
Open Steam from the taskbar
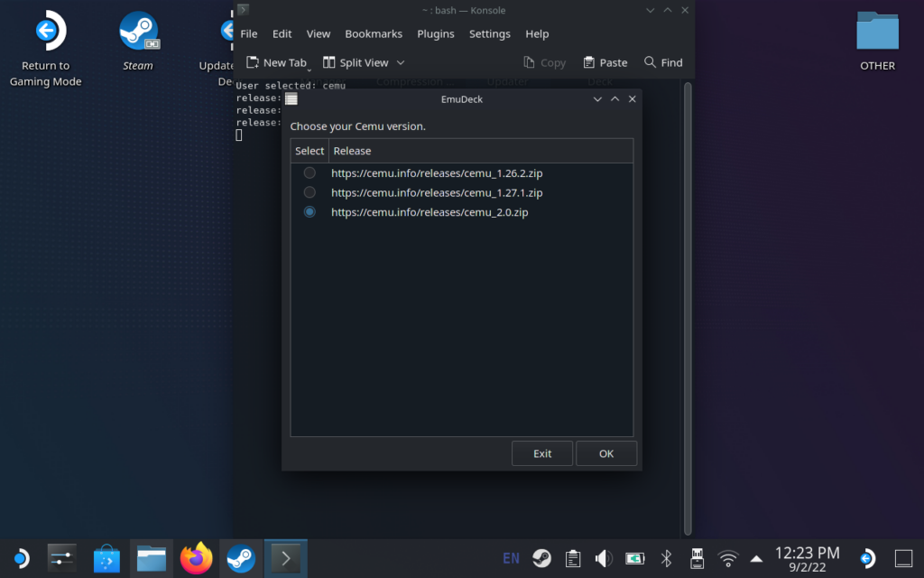click(x=241, y=558)
